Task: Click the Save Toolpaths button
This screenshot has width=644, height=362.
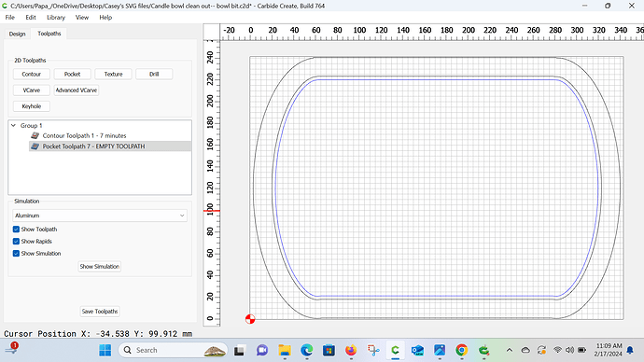Action: click(100, 311)
